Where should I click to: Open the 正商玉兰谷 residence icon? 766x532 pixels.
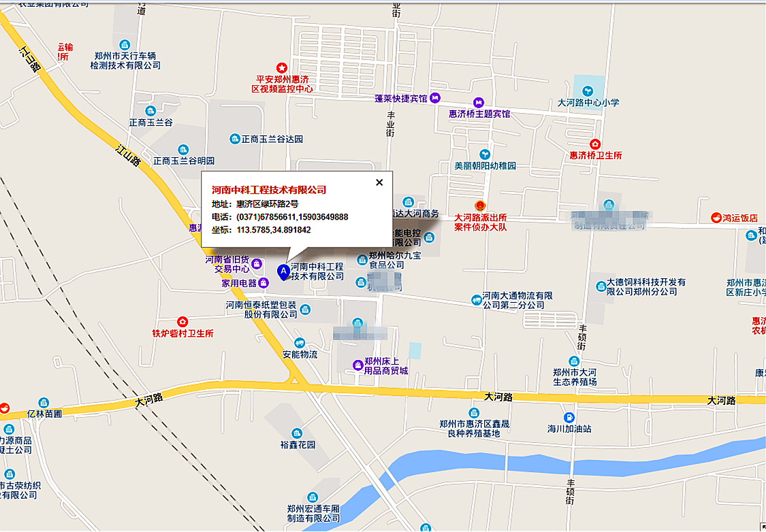[150, 112]
